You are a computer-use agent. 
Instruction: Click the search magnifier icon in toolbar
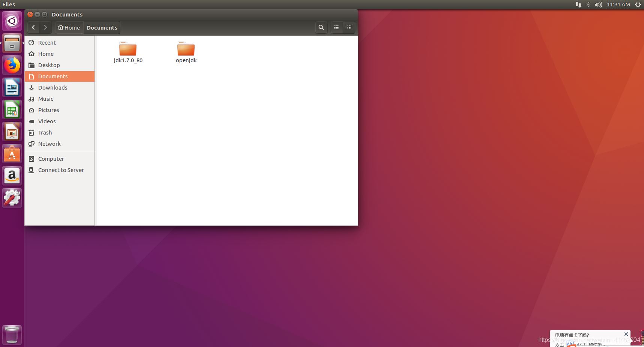click(x=321, y=27)
